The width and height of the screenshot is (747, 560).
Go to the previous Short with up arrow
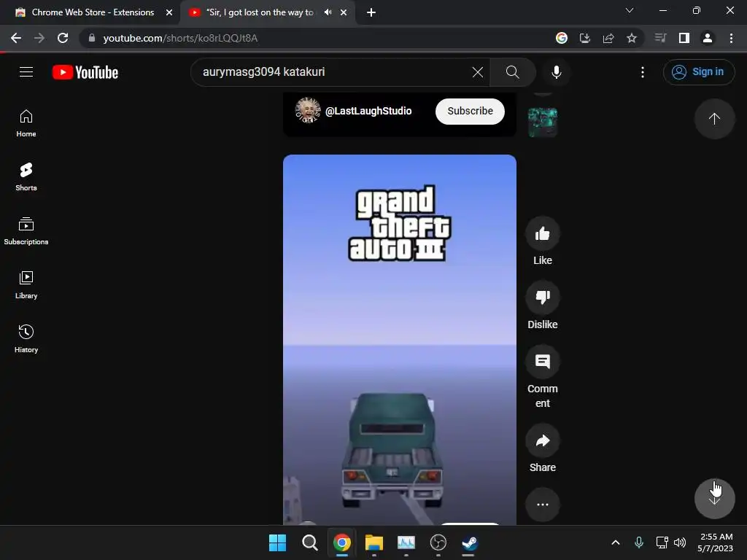[x=714, y=119]
